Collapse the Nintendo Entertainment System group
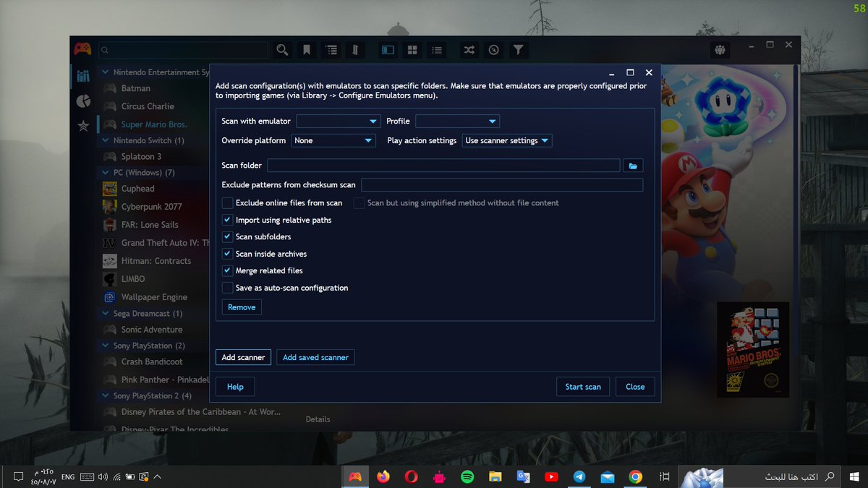 point(106,72)
